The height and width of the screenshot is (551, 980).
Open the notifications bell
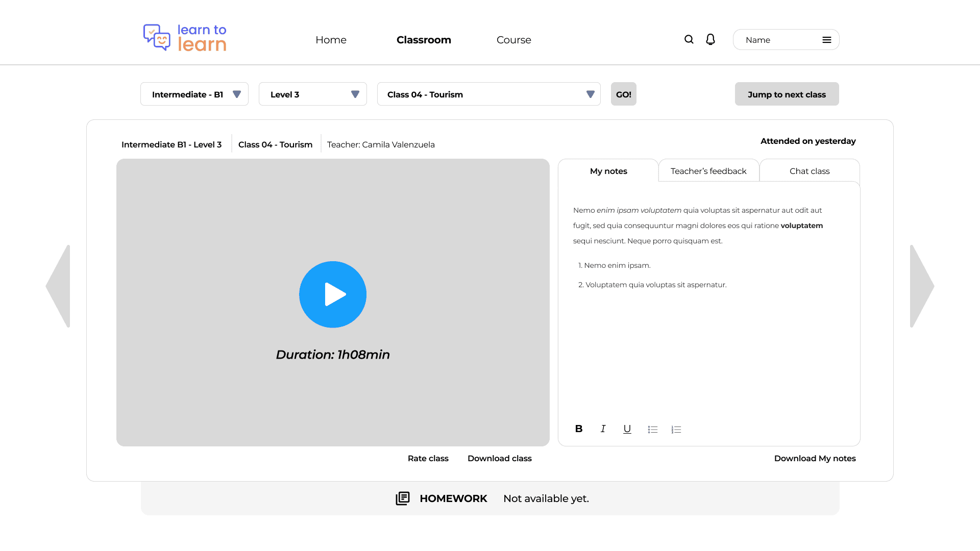coord(710,39)
